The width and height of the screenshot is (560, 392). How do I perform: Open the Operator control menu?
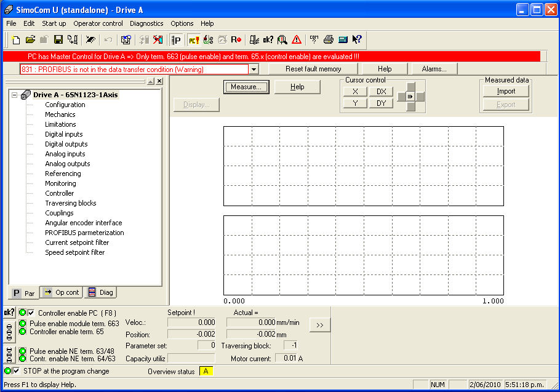click(98, 23)
